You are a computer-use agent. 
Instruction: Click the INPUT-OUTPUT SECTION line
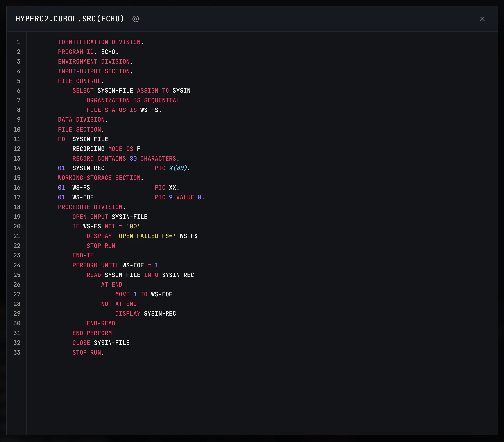(x=95, y=71)
